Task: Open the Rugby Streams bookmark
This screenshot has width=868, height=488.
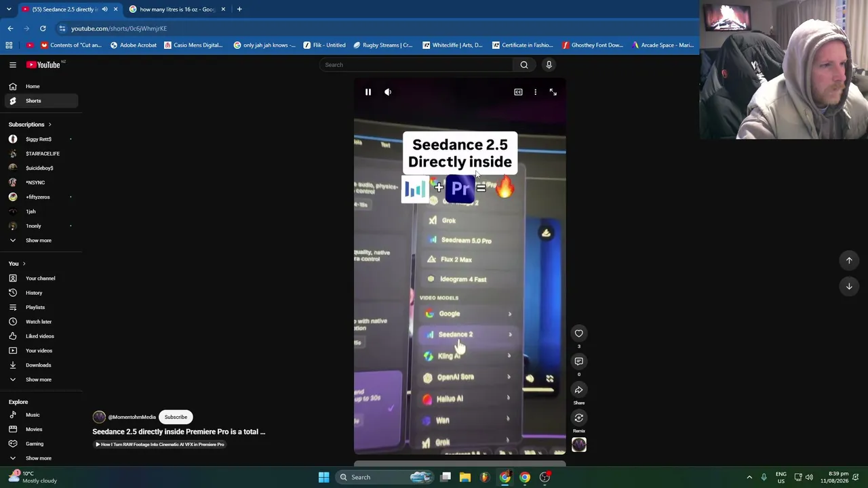Action: click(383, 45)
